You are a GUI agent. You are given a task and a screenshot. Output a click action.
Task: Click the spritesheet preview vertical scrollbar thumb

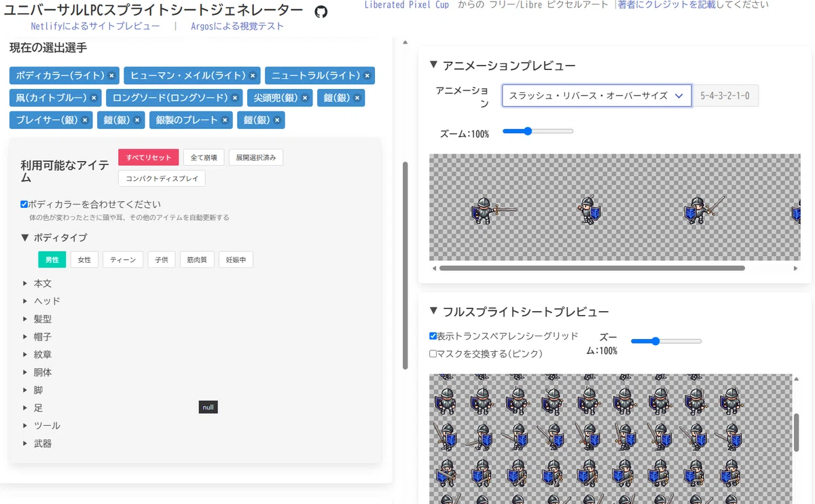(x=797, y=432)
